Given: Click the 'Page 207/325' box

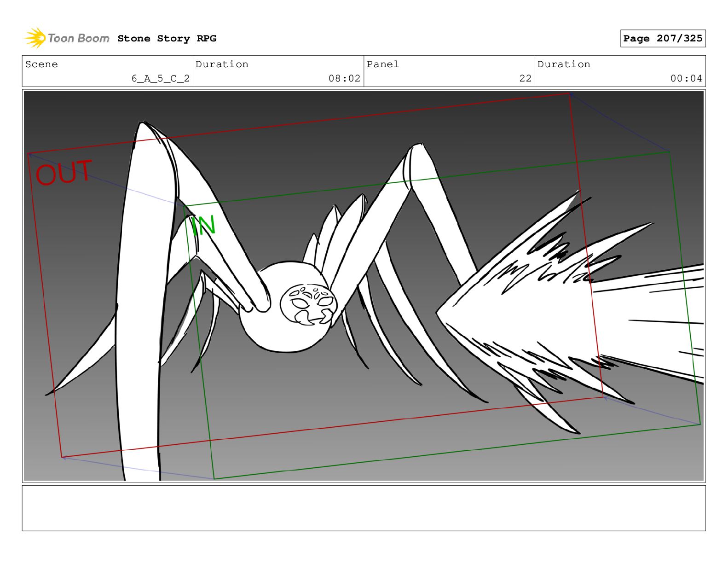Looking at the screenshot, I should 663,39.
